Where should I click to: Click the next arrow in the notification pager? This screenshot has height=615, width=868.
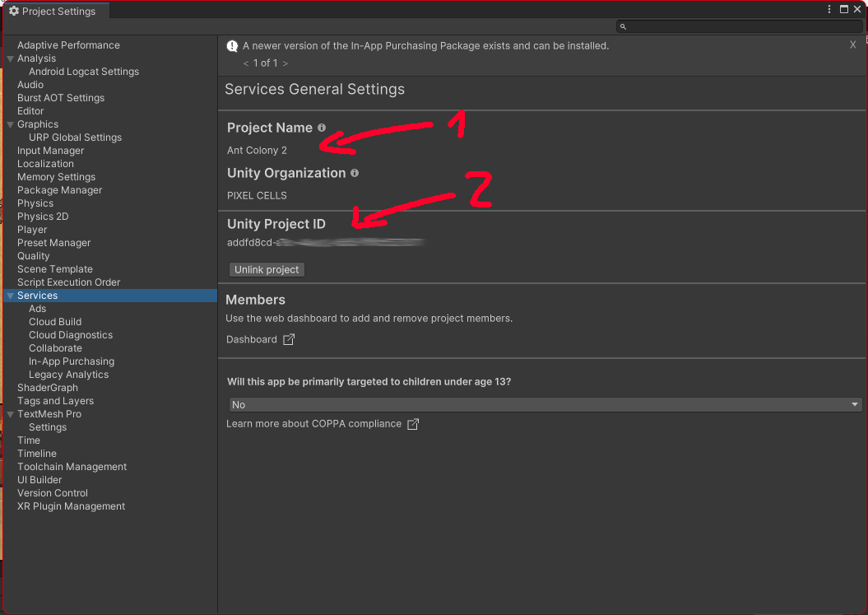[285, 63]
